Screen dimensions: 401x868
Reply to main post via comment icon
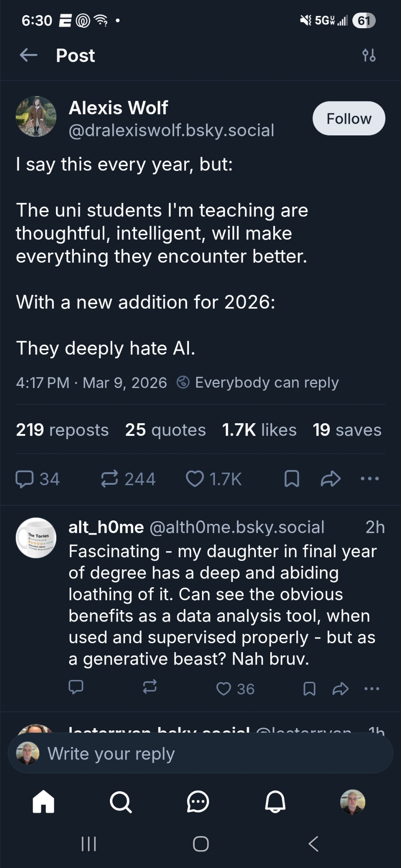[25, 479]
